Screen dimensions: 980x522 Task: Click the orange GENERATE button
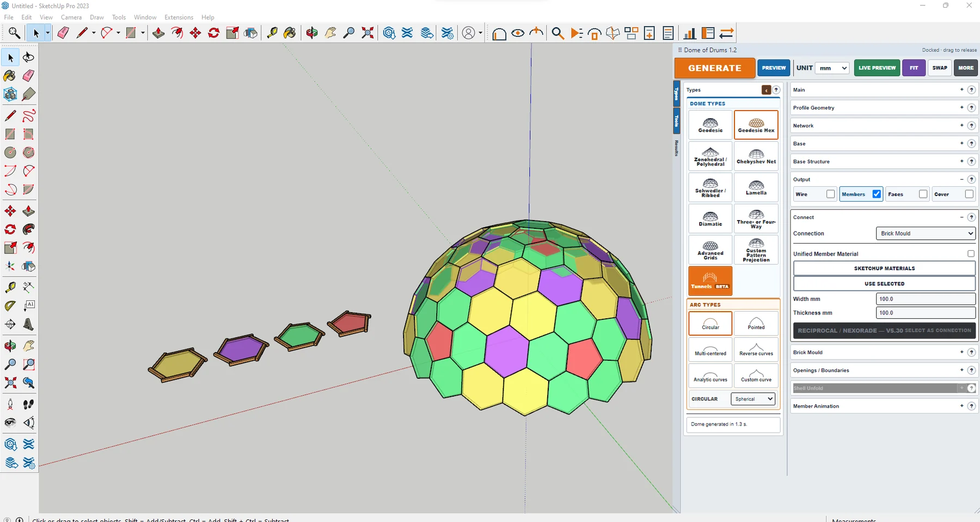pos(715,68)
